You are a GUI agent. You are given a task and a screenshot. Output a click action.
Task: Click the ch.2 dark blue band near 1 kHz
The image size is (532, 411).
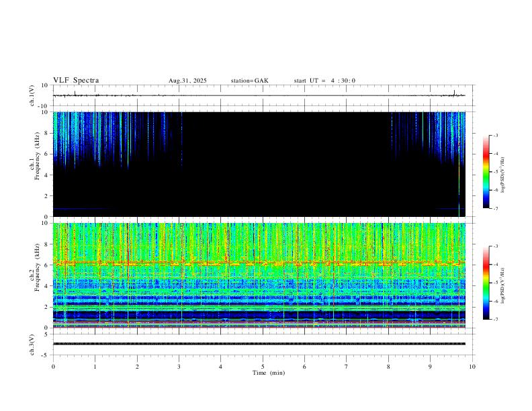(x=259, y=315)
